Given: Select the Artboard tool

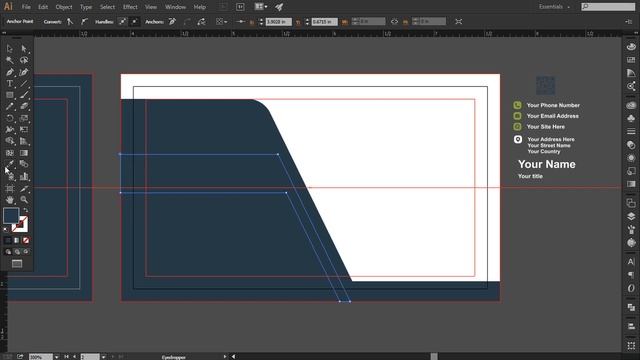Looking at the screenshot, I should 9,188.
